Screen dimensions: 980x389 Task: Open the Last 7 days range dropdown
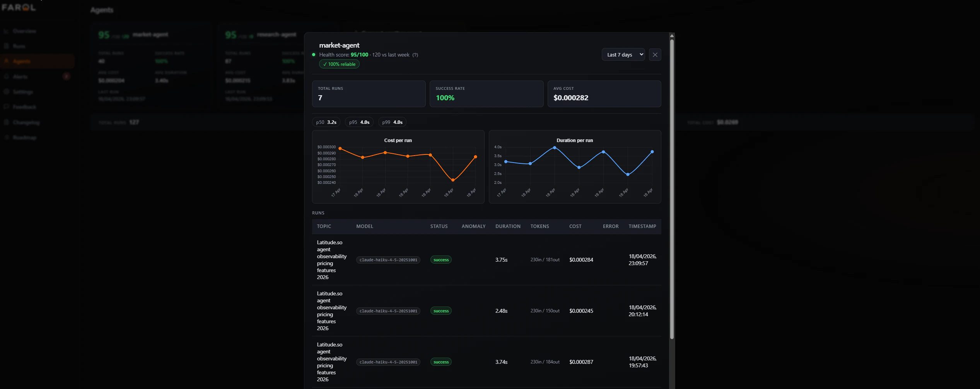(623, 55)
